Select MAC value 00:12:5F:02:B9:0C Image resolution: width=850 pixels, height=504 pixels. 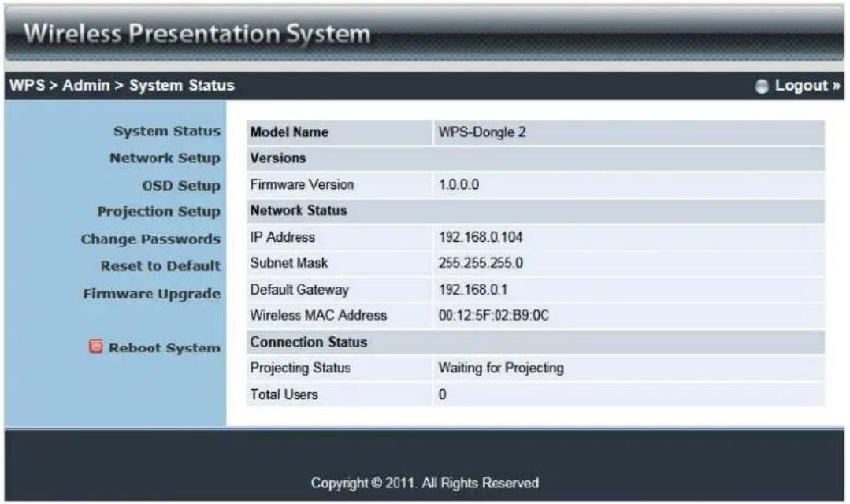494,316
